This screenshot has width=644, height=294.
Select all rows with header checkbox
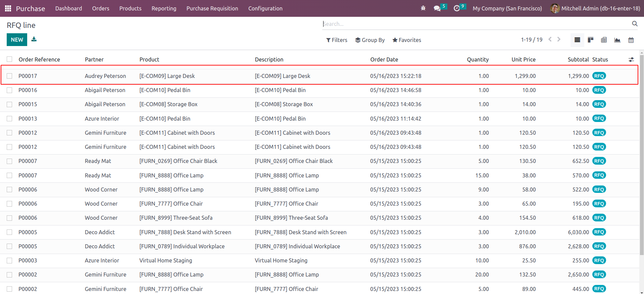pos(9,59)
